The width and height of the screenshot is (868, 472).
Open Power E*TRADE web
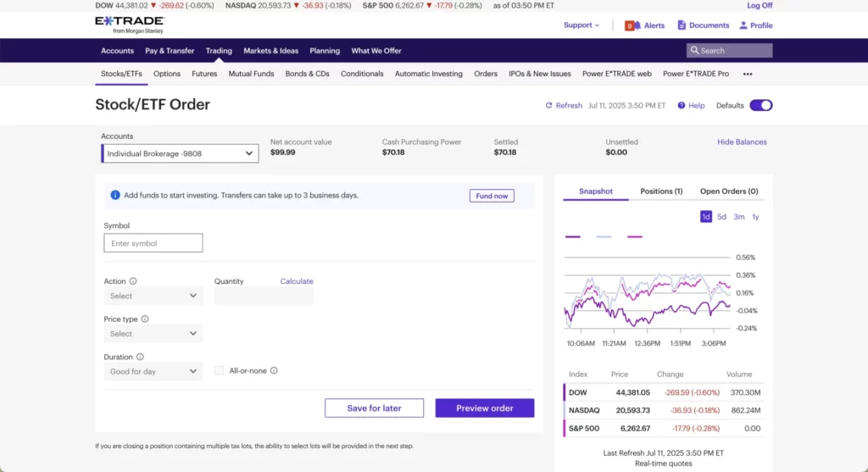pos(617,74)
